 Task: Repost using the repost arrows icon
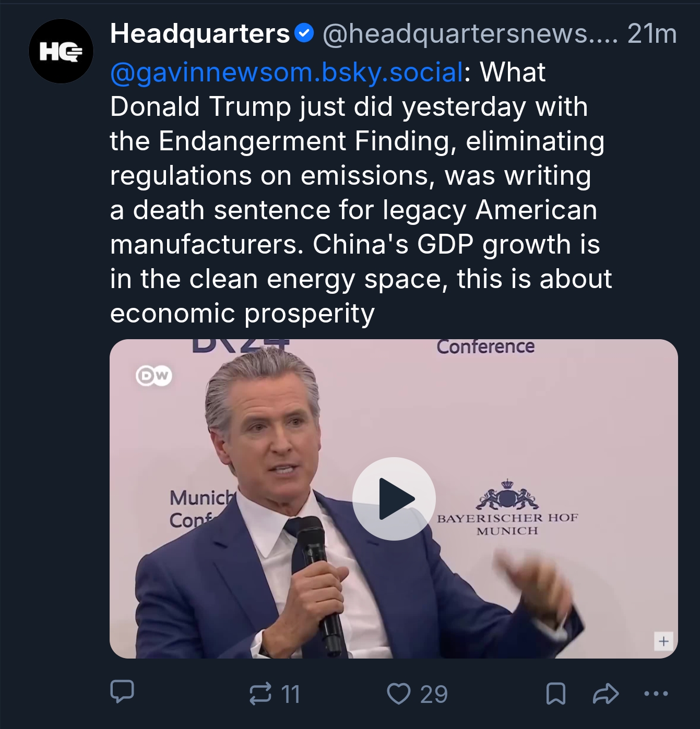[260, 694]
